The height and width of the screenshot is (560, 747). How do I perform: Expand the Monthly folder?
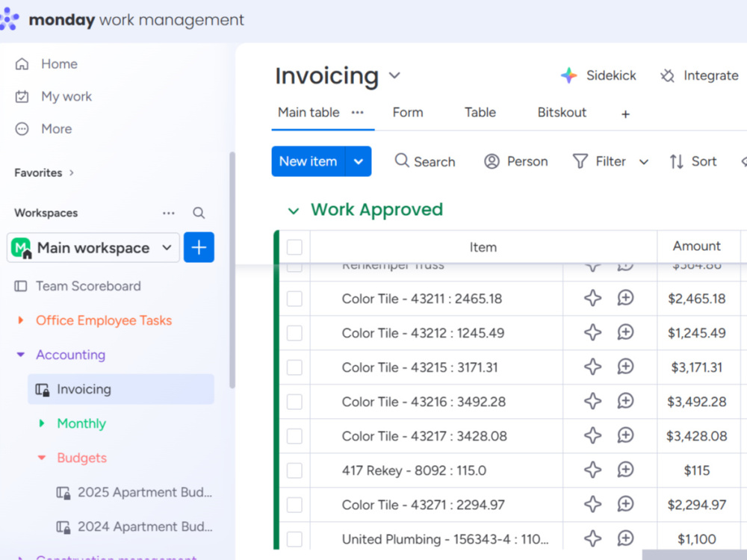click(x=41, y=423)
